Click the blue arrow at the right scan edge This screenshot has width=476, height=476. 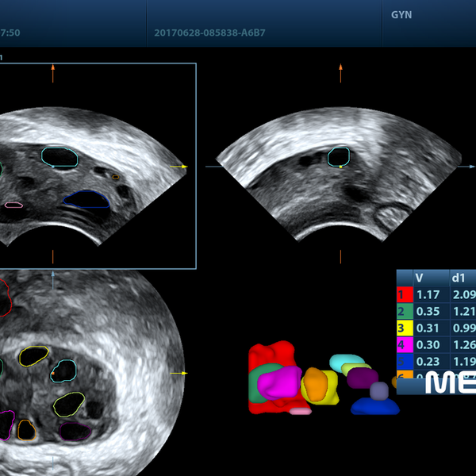click(466, 167)
